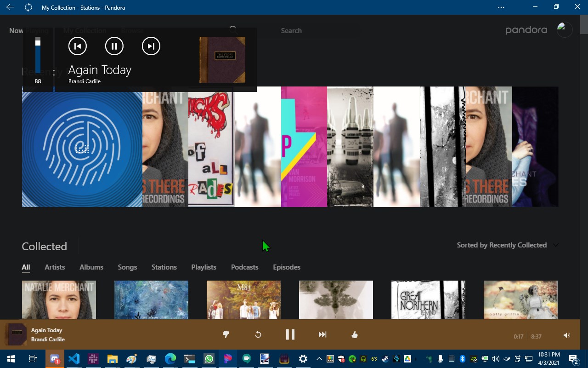Replay the current track
The height and width of the screenshot is (368, 588).
(258, 335)
